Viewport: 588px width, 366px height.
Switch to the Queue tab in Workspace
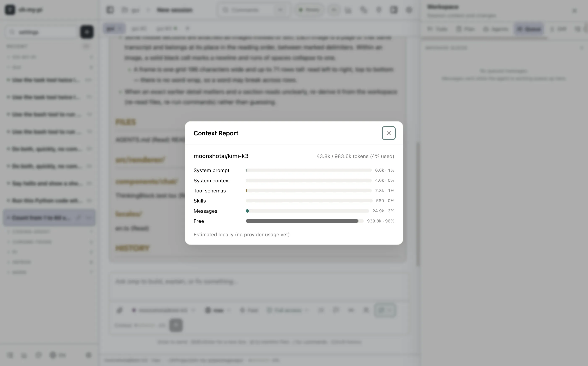point(529,29)
